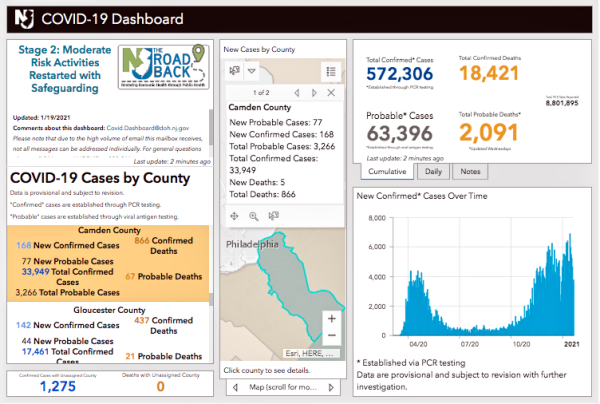Zoom out on the map
Viewport: 600px width, 404px height.
(x=331, y=336)
